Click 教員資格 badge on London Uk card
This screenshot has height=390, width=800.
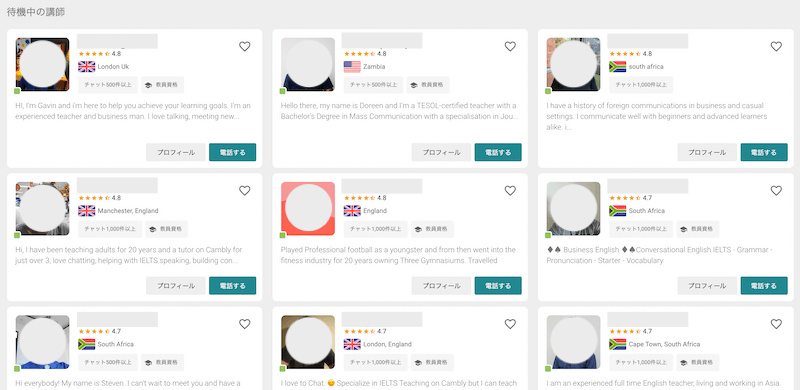coord(163,85)
